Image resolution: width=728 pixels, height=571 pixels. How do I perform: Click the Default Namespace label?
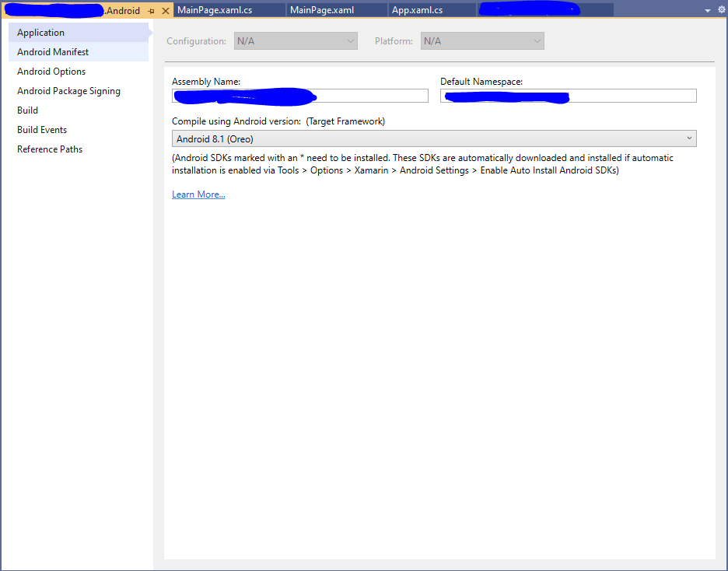point(481,82)
